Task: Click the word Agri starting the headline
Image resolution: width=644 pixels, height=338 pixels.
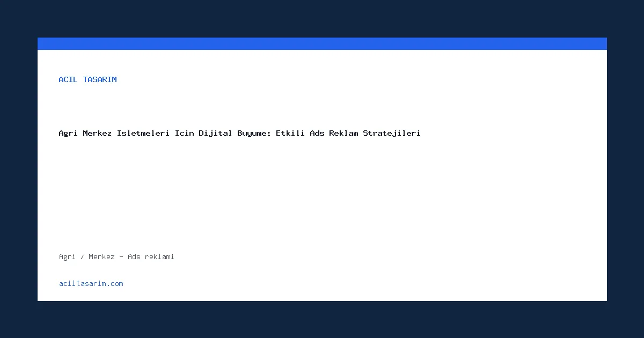Action: [x=68, y=133]
